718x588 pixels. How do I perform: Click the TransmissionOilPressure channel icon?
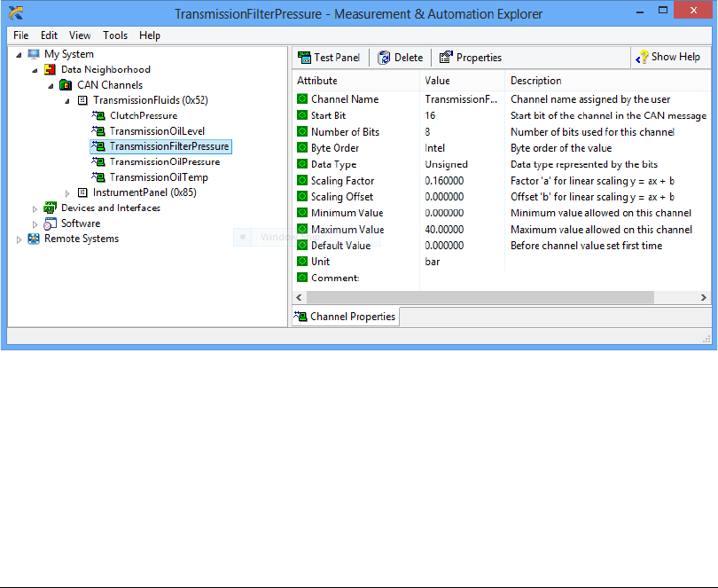[98, 161]
